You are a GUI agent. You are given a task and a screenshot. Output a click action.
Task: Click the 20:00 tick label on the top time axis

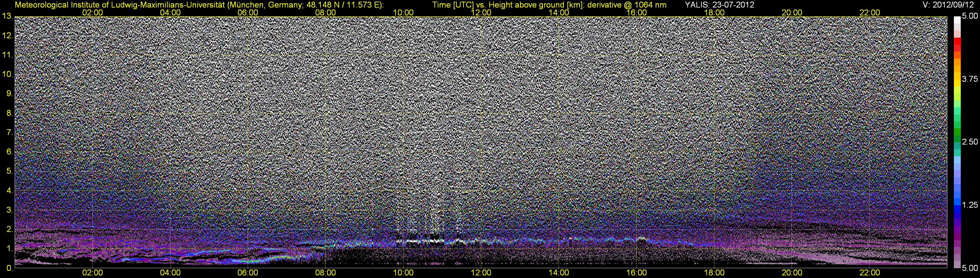click(x=792, y=12)
